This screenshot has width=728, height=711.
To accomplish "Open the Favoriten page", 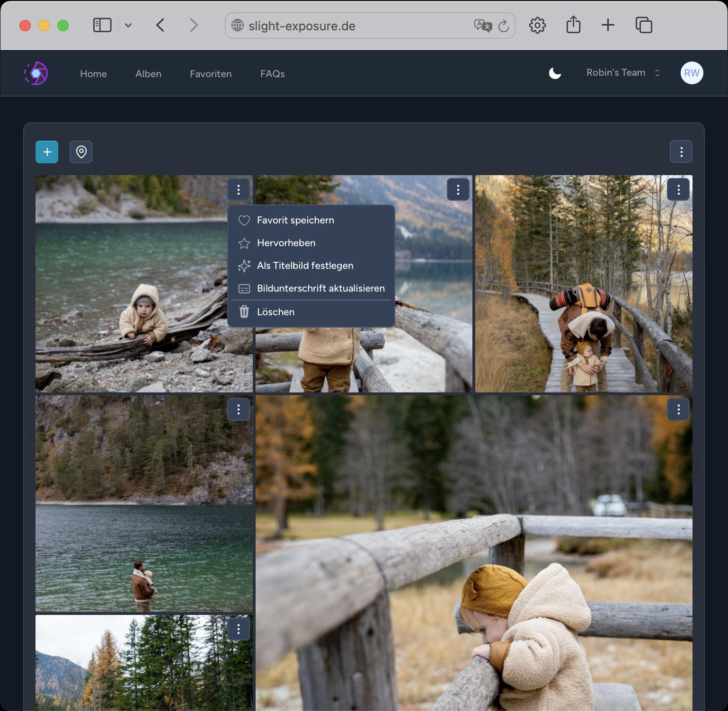I will coord(210,74).
